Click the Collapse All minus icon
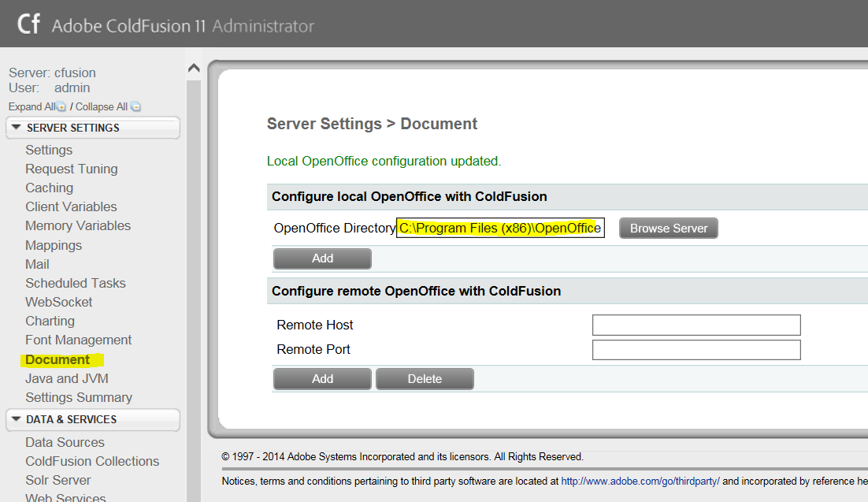This screenshot has height=502, width=868. pyautogui.click(x=135, y=107)
